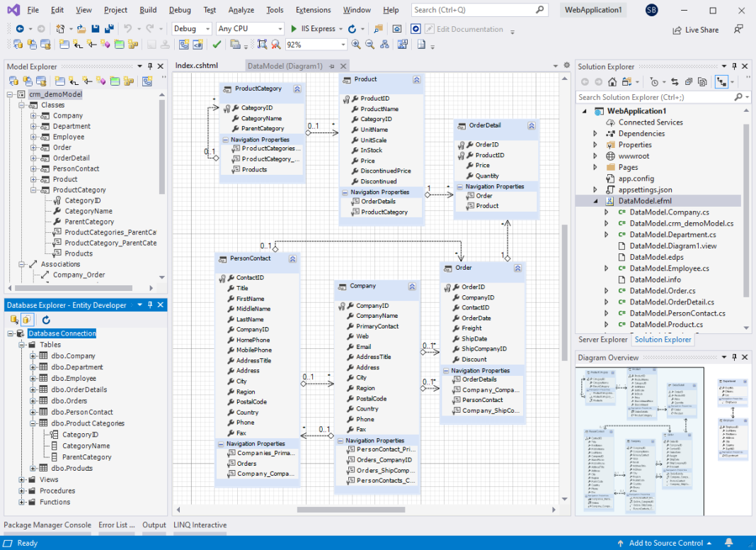Select the Home icon in Solution Explorer
The height and width of the screenshot is (550, 756).
(x=613, y=81)
